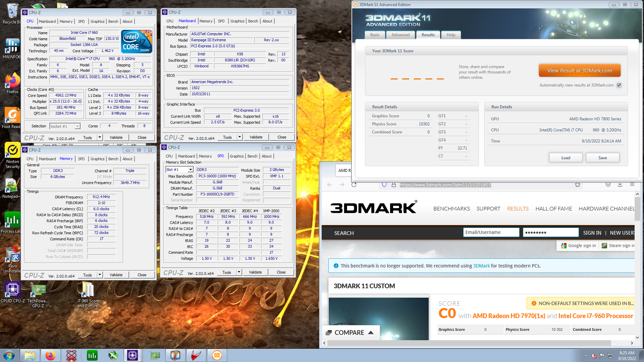Click View Result at 3DMark.com button
The width and height of the screenshot is (644, 362).
coord(580,70)
